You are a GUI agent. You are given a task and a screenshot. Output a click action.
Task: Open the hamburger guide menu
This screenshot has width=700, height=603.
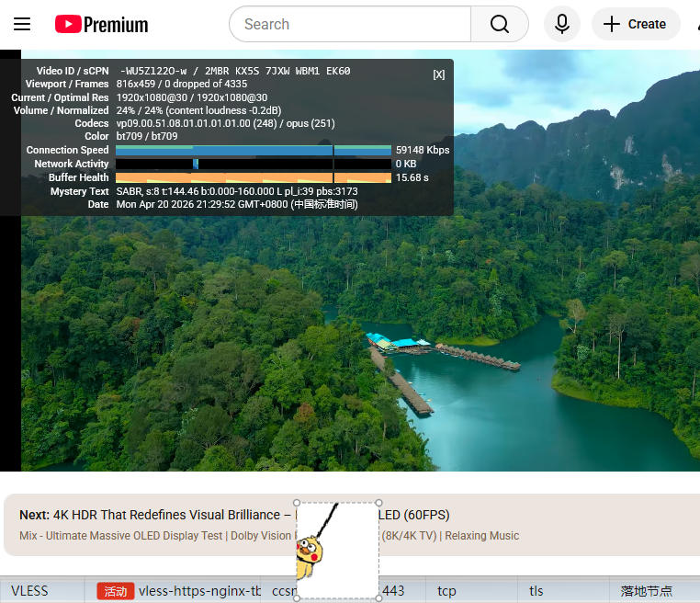click(22, 25)
